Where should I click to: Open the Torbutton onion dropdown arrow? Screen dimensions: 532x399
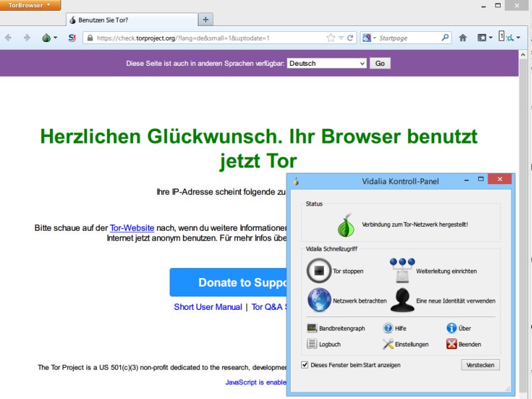[55, 38]
